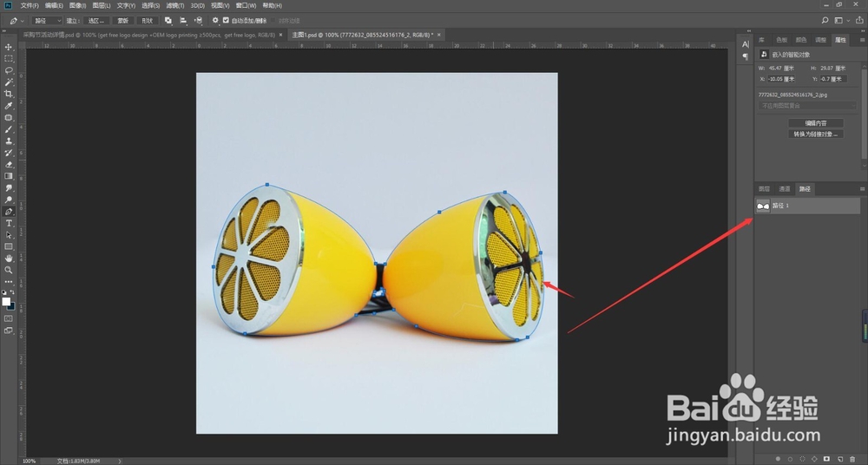Open path arrangement options
The width and height of the screenshot is (868, 465).
(198, 21)
